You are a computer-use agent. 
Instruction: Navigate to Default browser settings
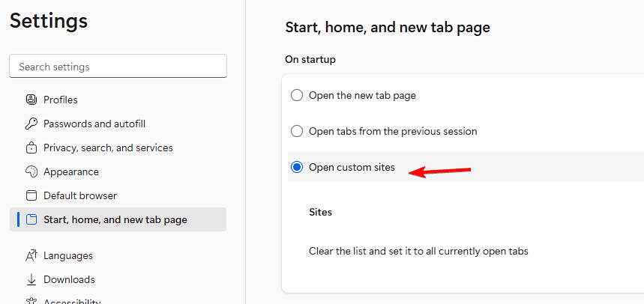tap(80, 195)
